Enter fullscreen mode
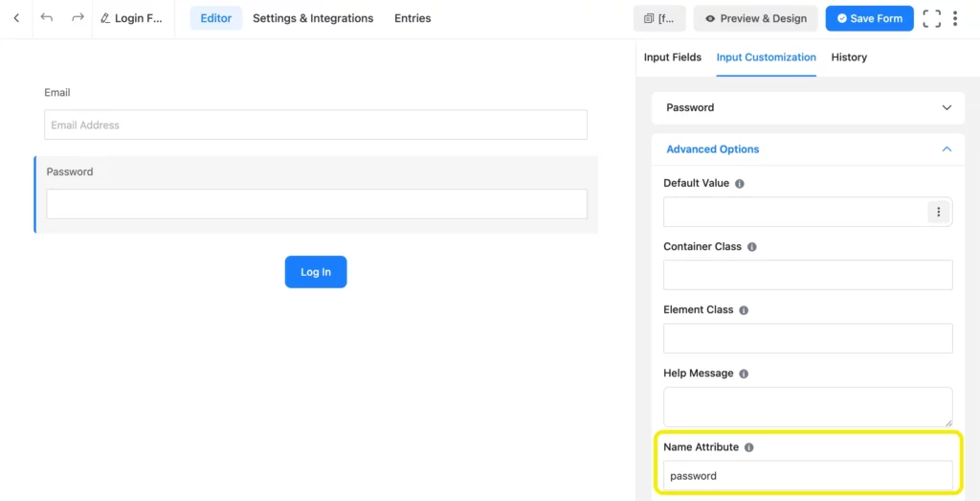Image resolution: width=980 pixels, height=501 pixels. click(x=931, y=18)
